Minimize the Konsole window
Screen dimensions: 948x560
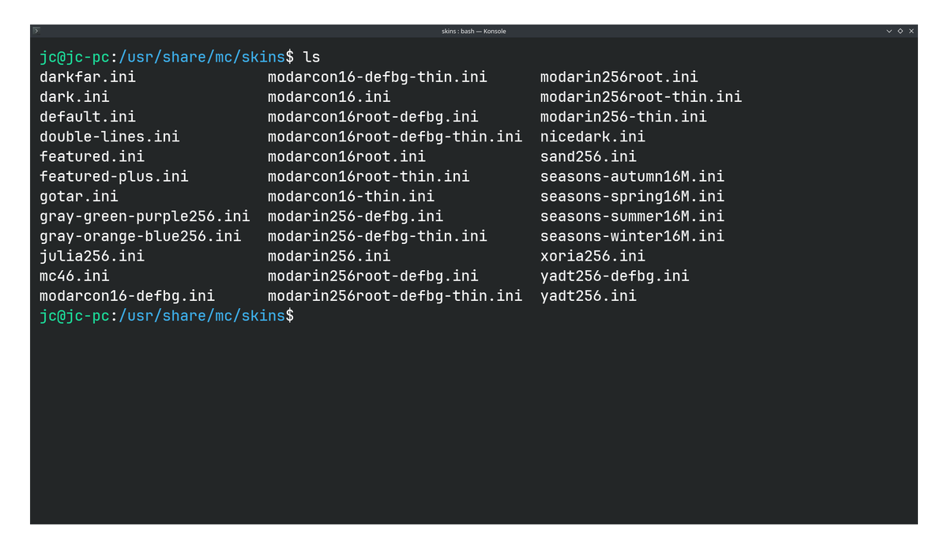click(x=890, y=31)
